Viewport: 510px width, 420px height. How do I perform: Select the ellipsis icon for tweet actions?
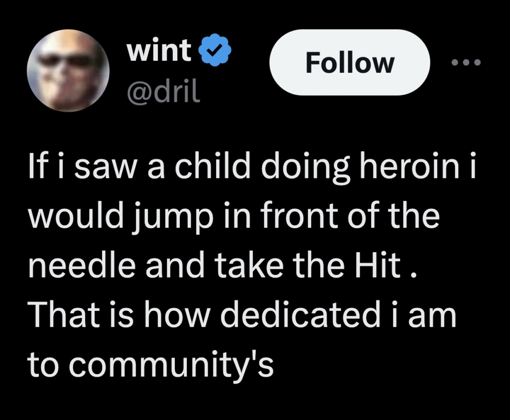coord(466,62)
